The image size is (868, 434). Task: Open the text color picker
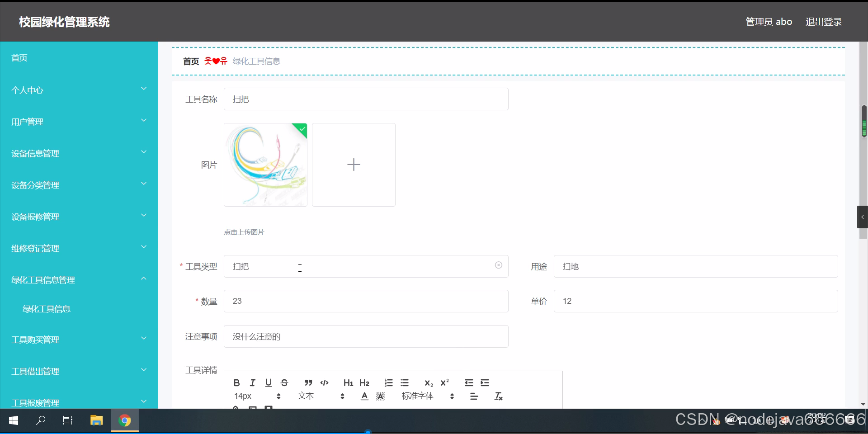point(364,396)
